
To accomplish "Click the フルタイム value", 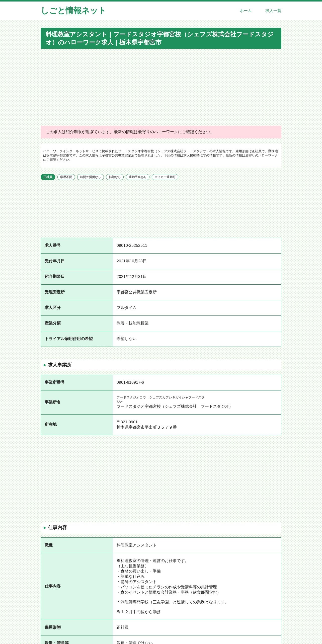I will click(x=127, y=308).
